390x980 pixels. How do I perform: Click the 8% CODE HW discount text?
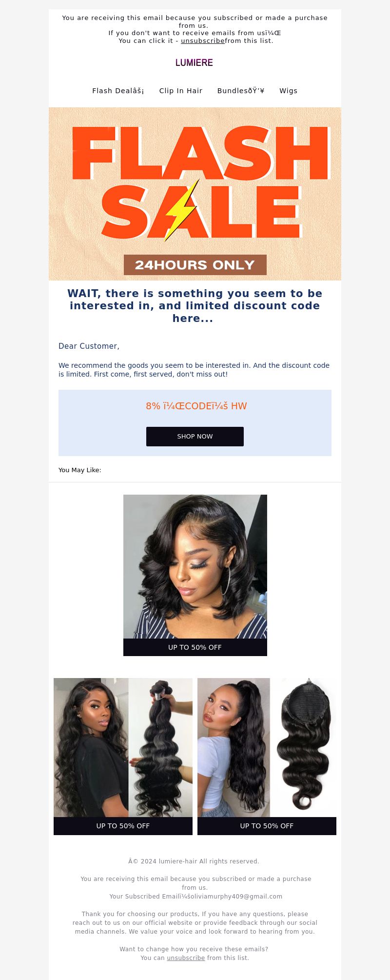[196, 406]
